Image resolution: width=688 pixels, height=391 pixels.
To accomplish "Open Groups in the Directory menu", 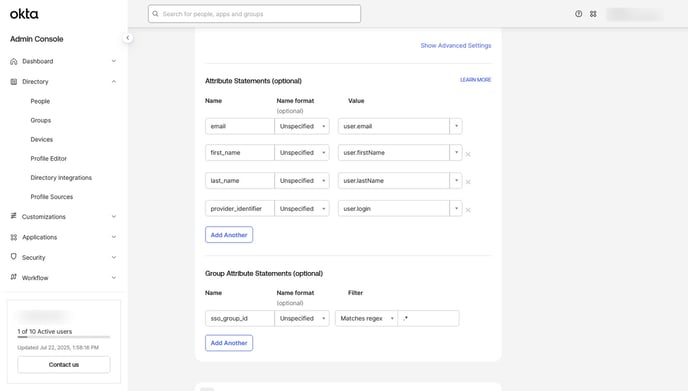I will coord(41,120).
